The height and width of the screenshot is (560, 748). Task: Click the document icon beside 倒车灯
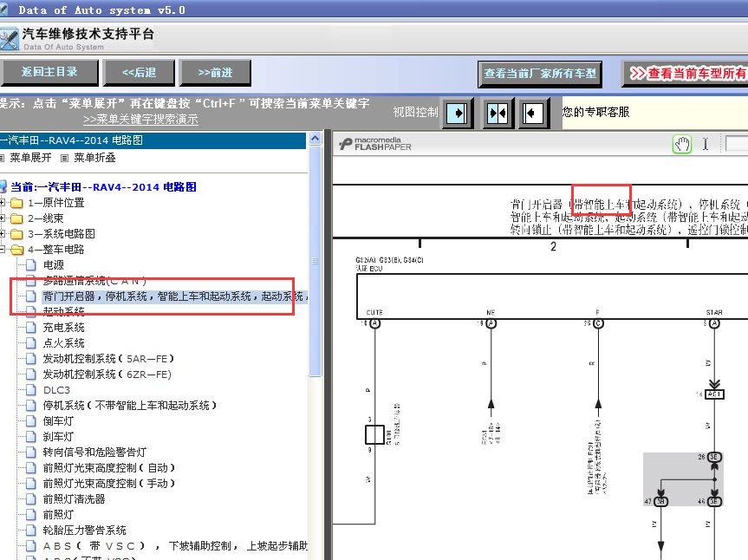coord(30,421)
